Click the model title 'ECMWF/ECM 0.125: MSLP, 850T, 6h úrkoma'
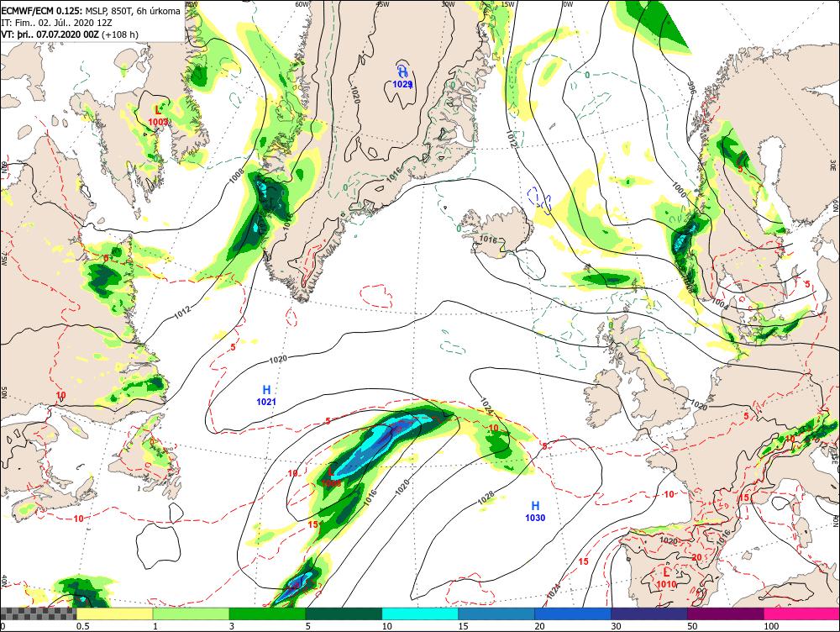Screen dimensions: 840x632 (x=91, y=11)
